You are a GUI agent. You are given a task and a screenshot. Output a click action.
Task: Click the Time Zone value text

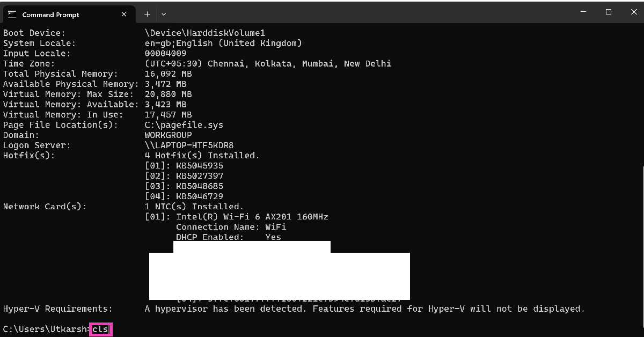click(x=268, y=64)
